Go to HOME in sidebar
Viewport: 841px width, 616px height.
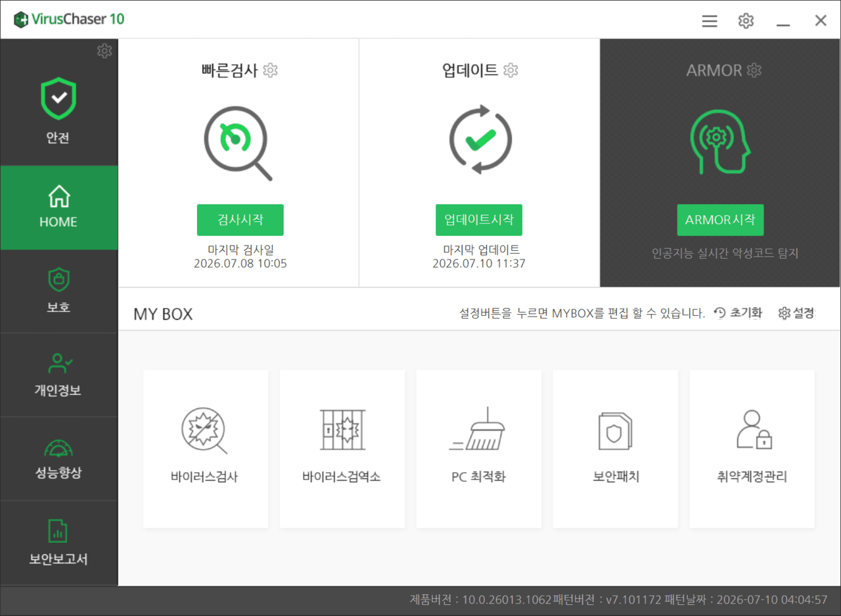click(59, 208)
